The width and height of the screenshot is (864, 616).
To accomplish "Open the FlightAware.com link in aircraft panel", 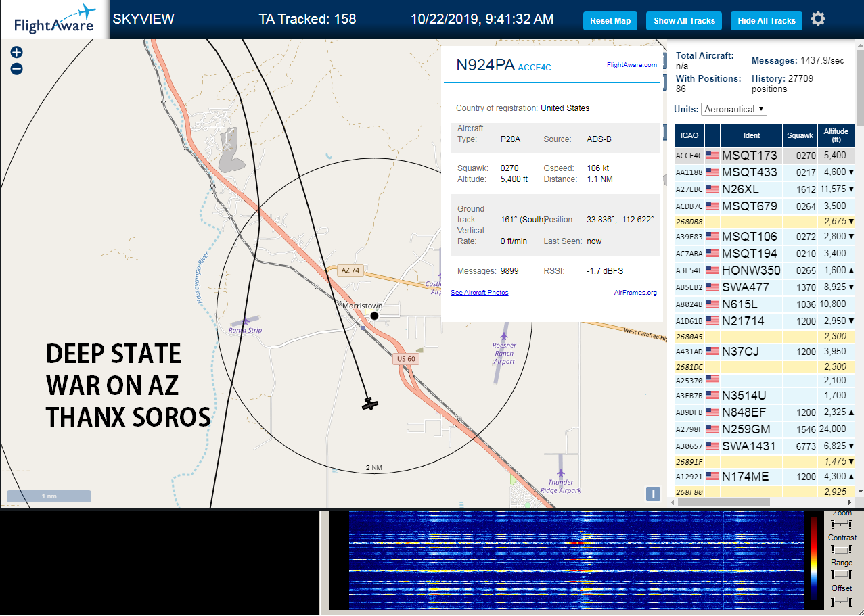I will (632, 65).
